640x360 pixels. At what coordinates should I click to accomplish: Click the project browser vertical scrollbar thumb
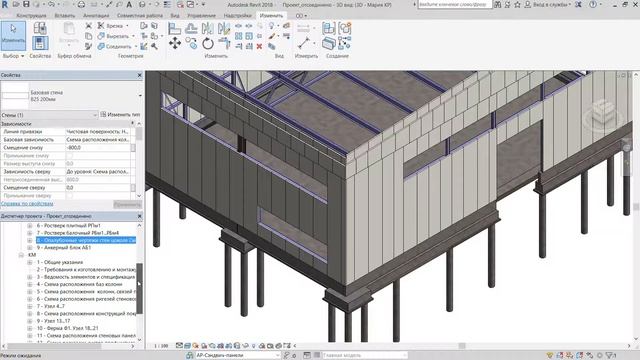point(139,289)
